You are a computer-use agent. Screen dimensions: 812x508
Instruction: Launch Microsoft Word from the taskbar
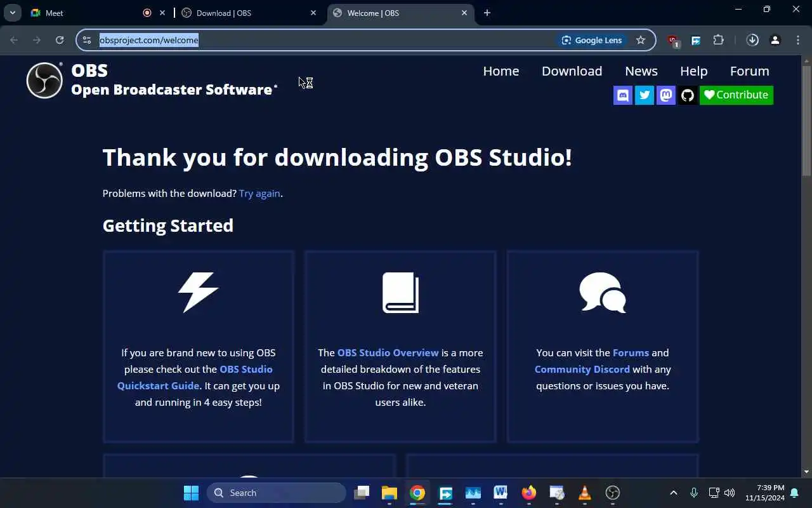pyautogui.click(x=501, y=493)
